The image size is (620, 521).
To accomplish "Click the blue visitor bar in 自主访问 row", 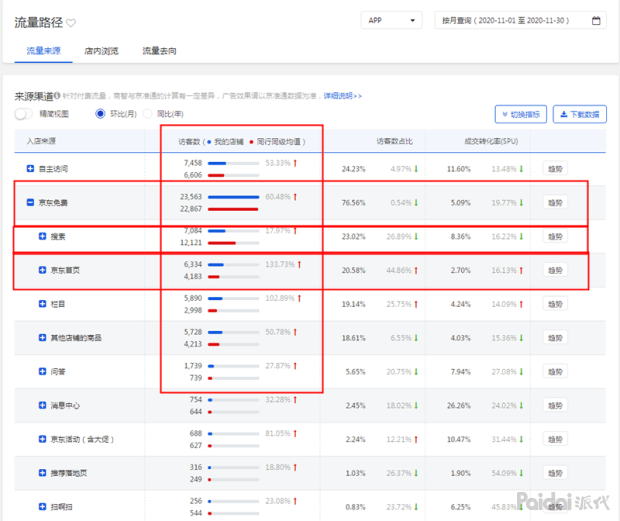I will pyautogui.click(x=217, y=163).
